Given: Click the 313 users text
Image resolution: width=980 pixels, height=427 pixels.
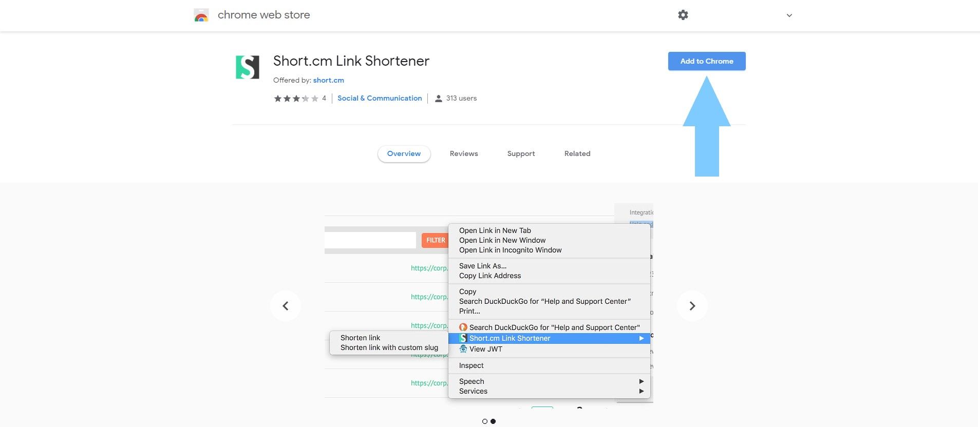Looking at the screenshot, I should tap(461, 98).
